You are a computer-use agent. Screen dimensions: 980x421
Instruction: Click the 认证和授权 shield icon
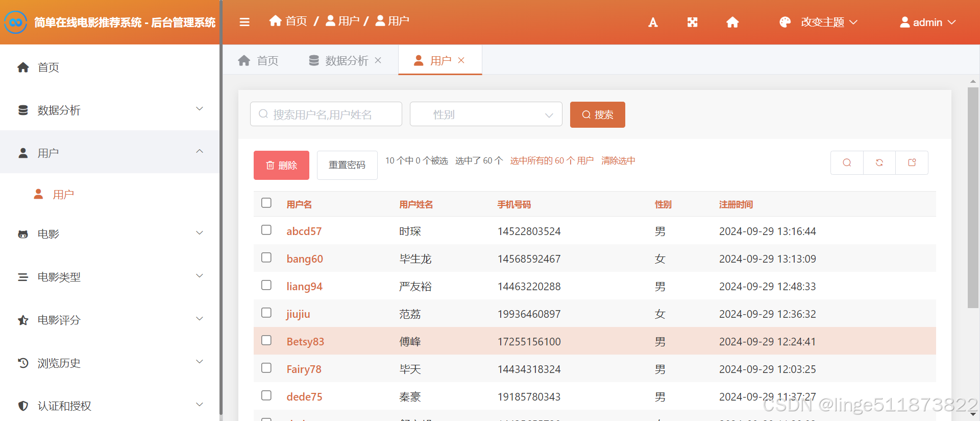[x=23, y=406]
